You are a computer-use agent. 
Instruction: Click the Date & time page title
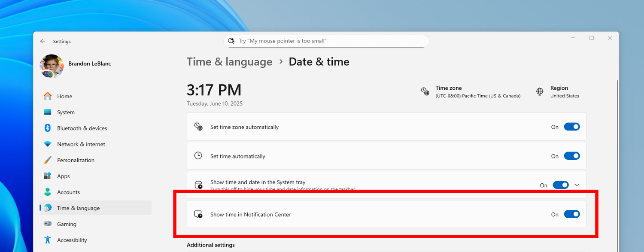[319, 62]
